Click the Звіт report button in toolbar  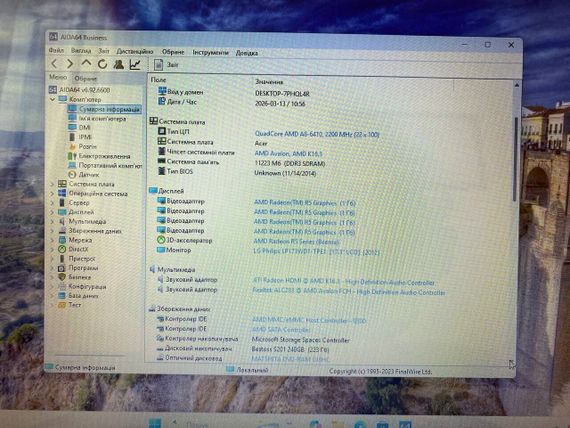(x=167, y=65)
